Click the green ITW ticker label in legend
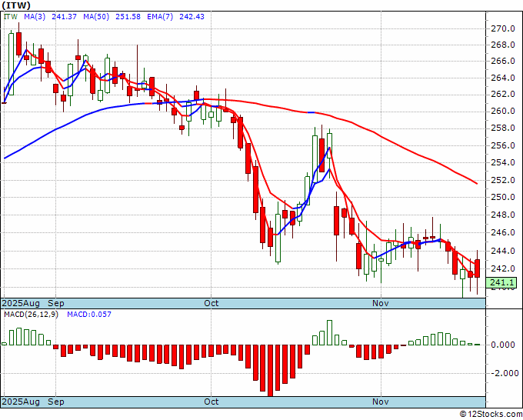The width and height of the screenshot is (523, 420). coord(10,17)
